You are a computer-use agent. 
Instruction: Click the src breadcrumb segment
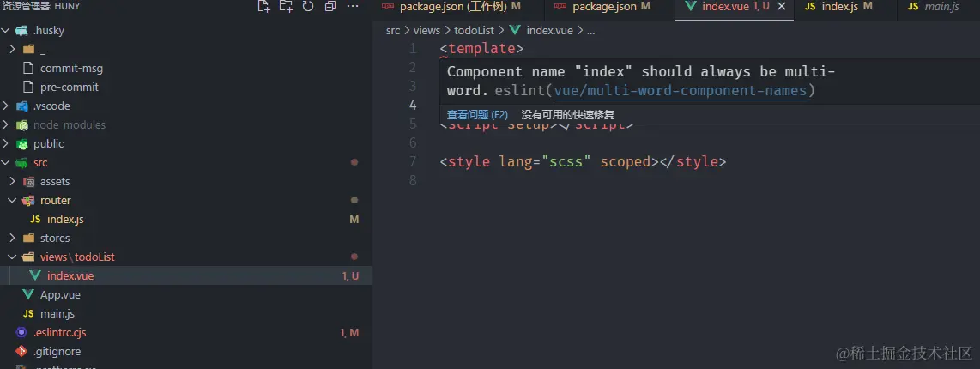[393, 30]
